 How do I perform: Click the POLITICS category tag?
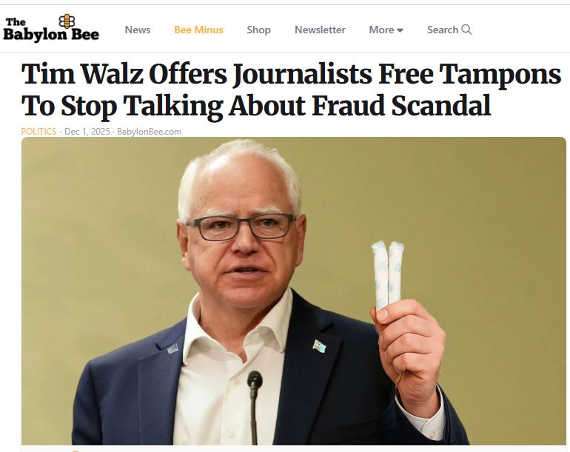point(39,132)
